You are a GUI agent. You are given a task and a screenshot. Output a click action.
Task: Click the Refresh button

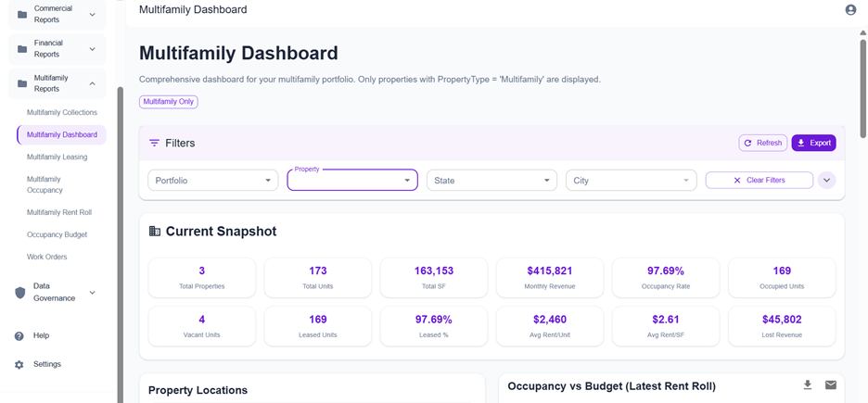point(763,144)
